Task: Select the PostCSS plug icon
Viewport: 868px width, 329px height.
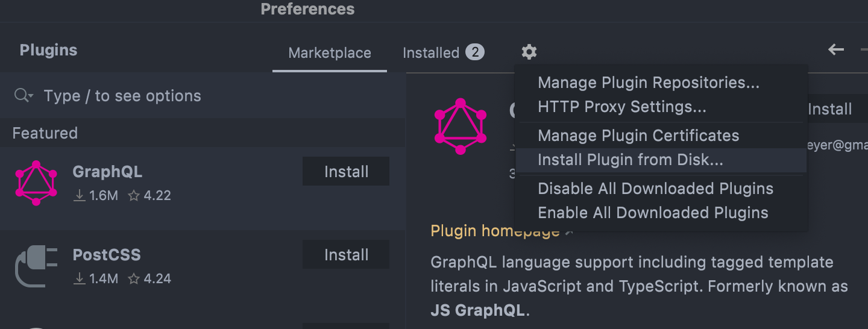Action: (36, 266)
